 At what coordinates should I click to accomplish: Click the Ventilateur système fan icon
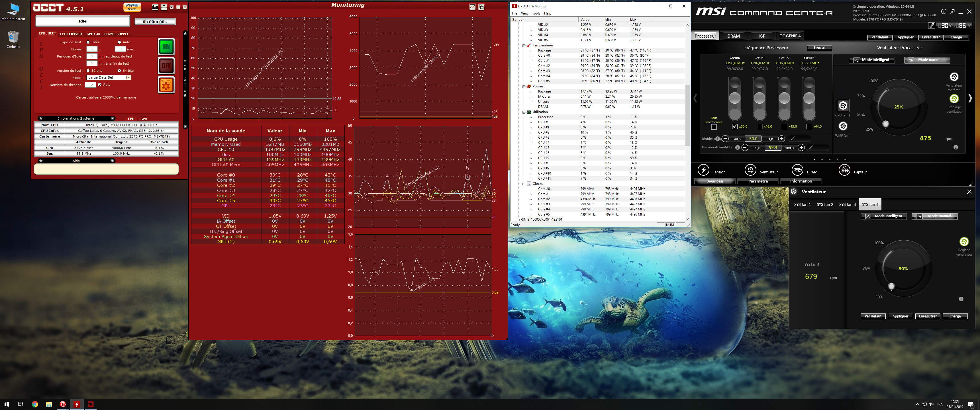(954, 77)
